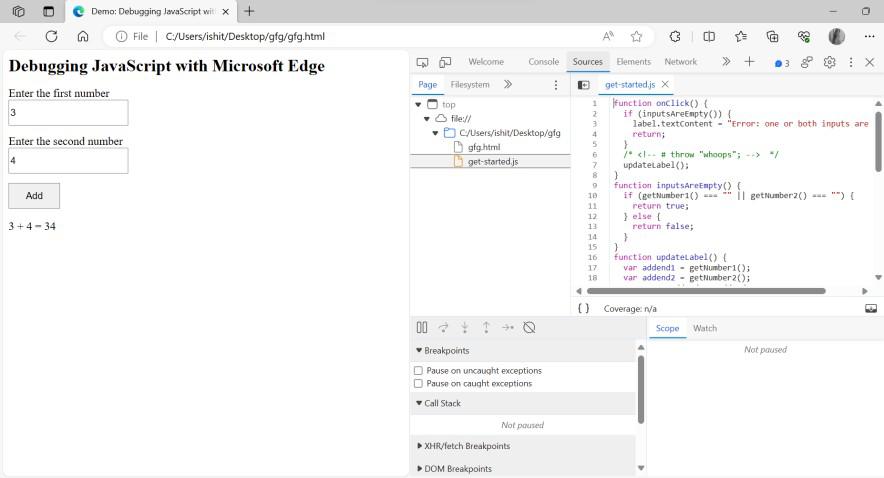884x478 pixels.
Task: Collapse the file:// tree node
Action: coord(427,118)
